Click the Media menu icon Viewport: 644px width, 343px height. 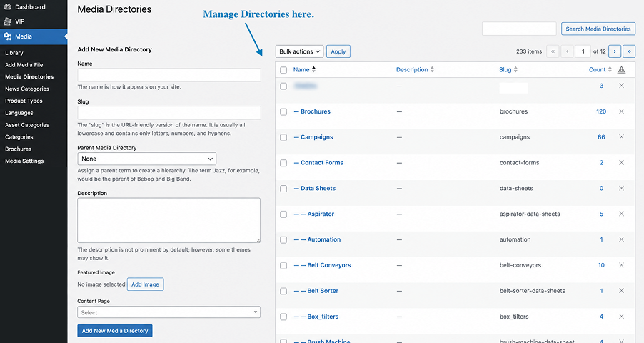point(7,36)
